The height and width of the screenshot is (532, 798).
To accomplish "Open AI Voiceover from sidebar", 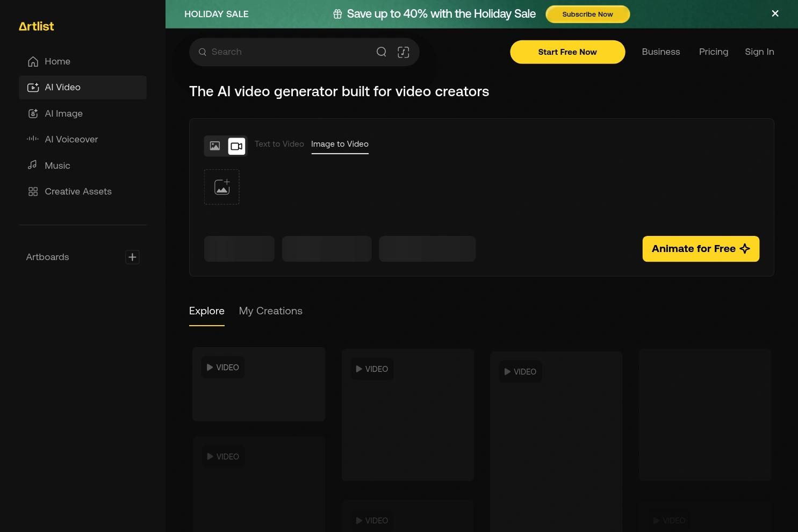I will coord(71,139).
